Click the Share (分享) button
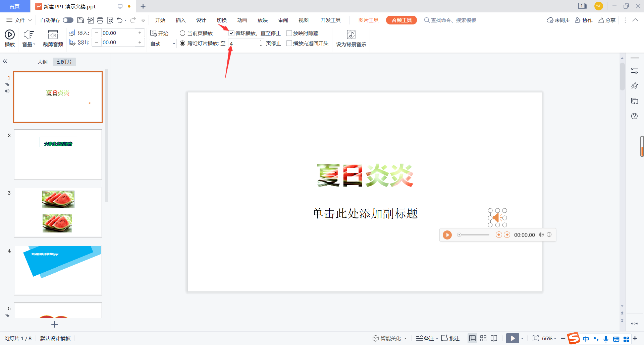The width and height of the screenshot is (644, 345). [607, 20]
